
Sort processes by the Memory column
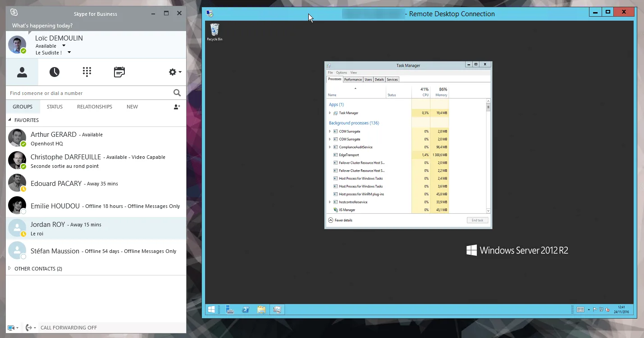tap(439, 92)
